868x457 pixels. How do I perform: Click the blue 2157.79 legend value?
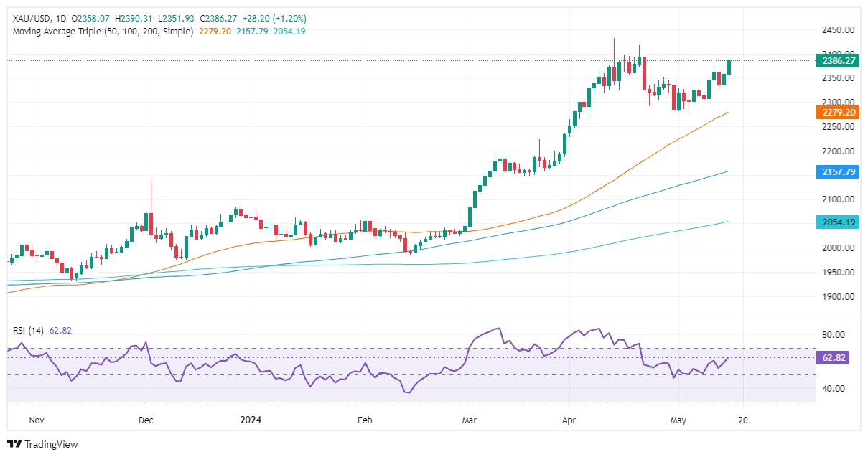(x=251, y=32)
